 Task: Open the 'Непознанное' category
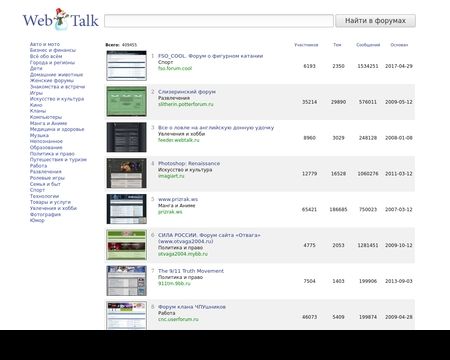pyautogui.click(x=46, y=141)
